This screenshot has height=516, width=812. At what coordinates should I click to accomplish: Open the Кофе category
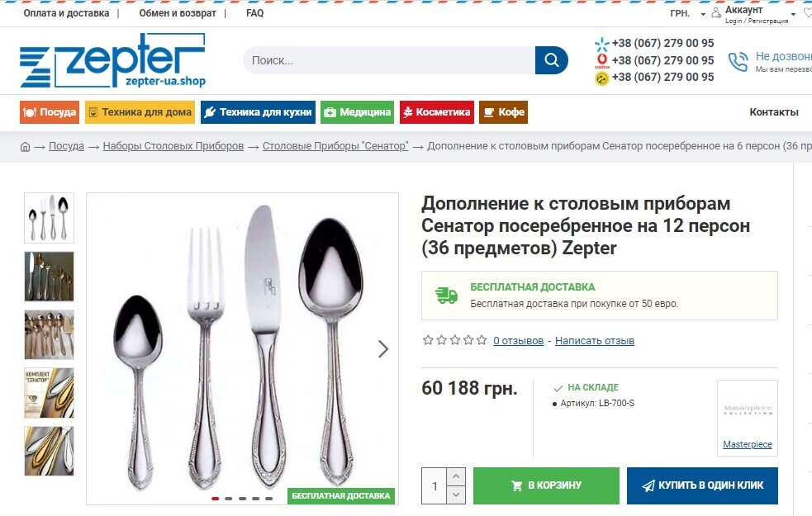tap(503, 112)
